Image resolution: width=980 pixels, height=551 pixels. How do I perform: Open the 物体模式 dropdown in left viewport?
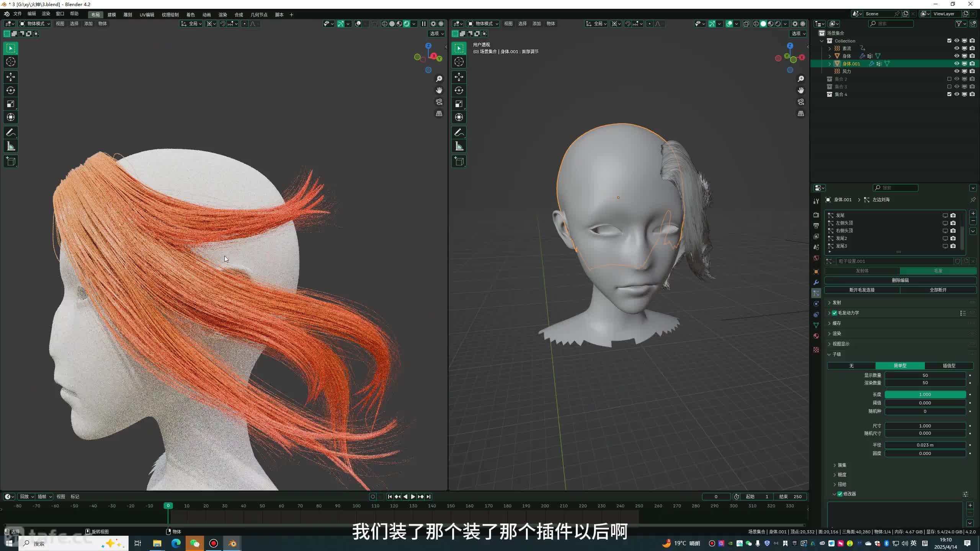click(x=35, y=24)
